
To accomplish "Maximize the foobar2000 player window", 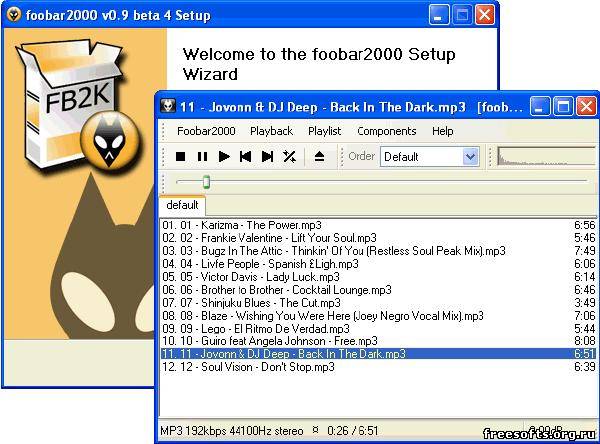I will point(563,106).
